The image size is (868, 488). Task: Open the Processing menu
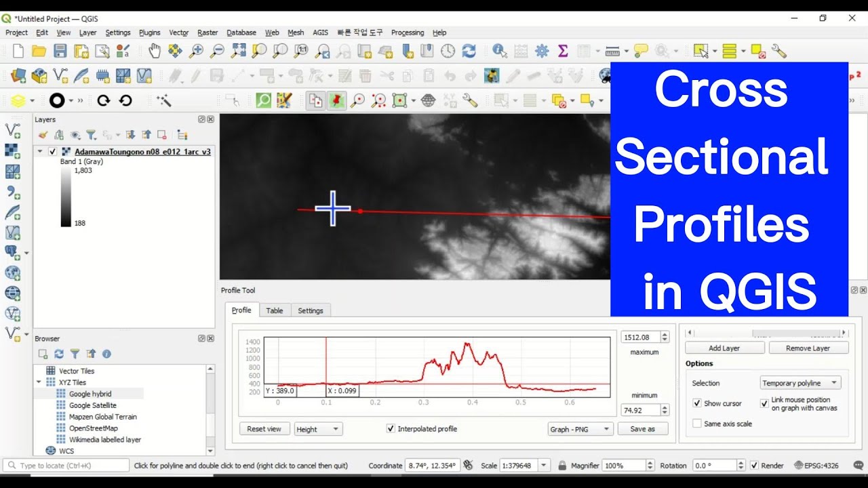(408, 33)
